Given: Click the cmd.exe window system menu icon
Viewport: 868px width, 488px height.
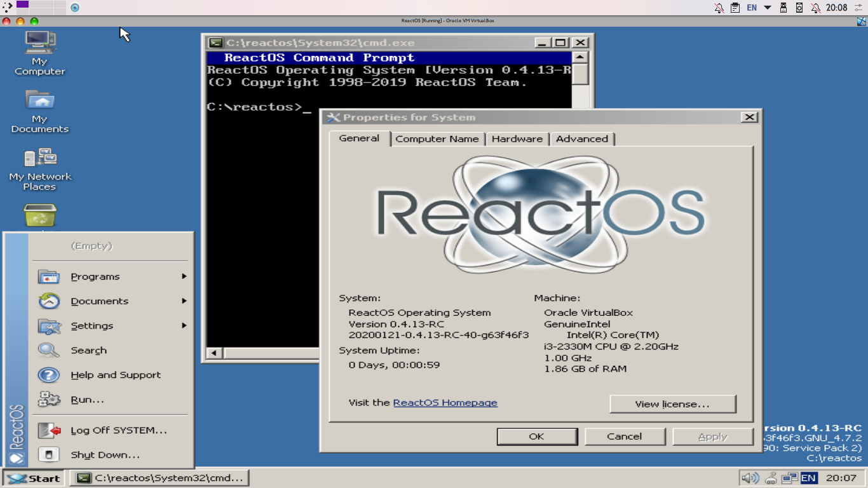Looking at the screenshot, I should (216, 43).
